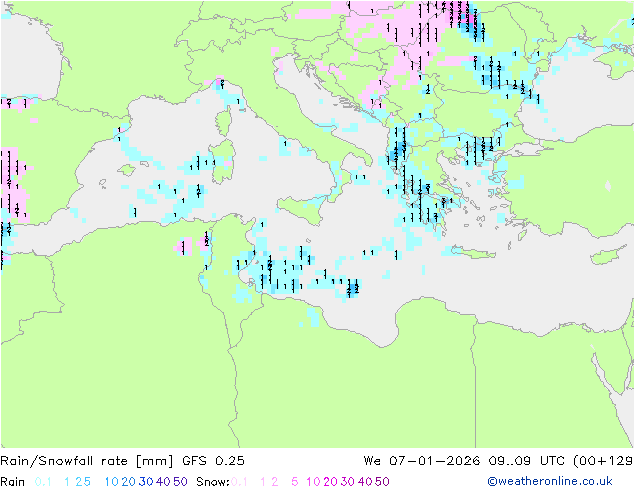Viewport: 634px width, 490px height.
Task: Click the 'Snow:' legend label
Action: [x=213, y=482]
